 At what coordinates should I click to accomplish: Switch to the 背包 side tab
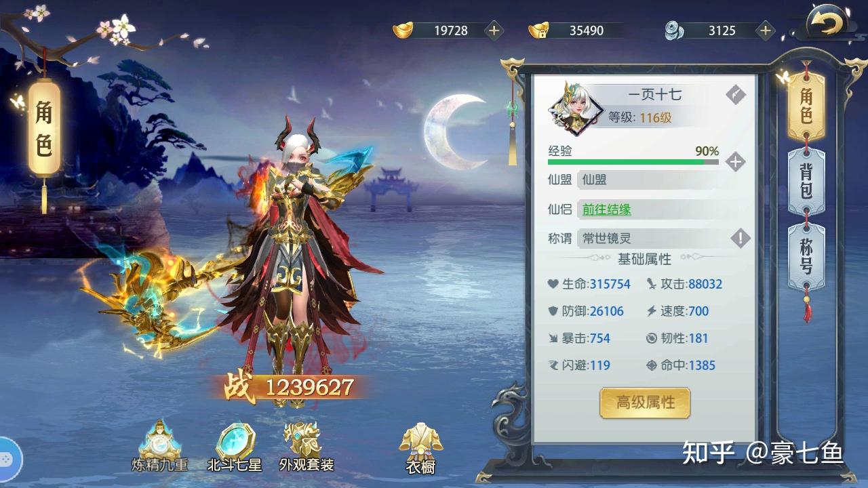tap(806, 181)
